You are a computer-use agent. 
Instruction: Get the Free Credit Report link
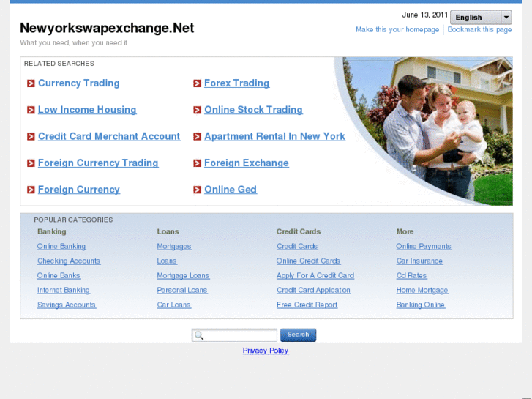click(x=307, y=305)
